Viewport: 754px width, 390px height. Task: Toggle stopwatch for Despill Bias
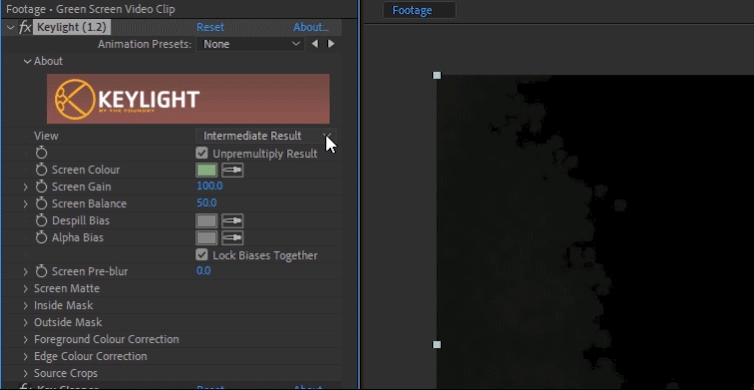[x=41, y=221]
